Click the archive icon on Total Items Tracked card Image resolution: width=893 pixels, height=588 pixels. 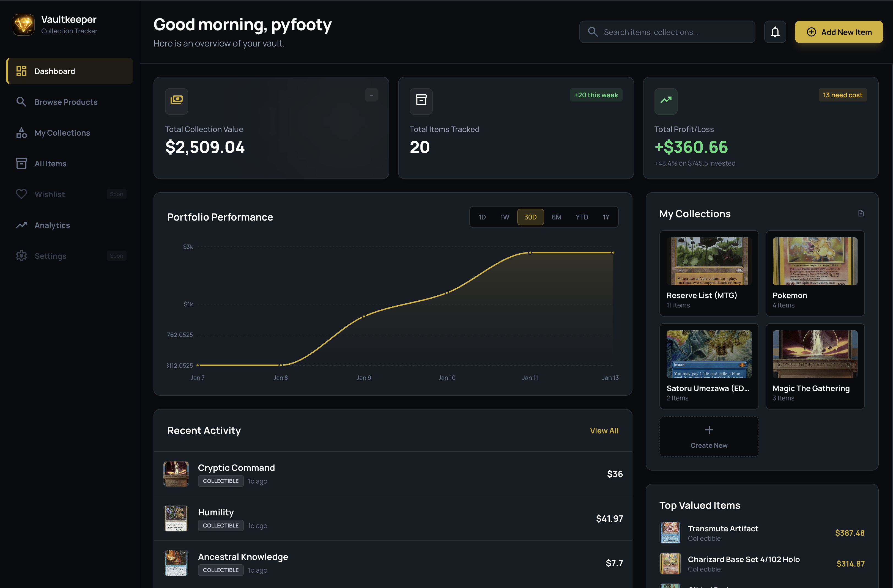coord(421,101)
